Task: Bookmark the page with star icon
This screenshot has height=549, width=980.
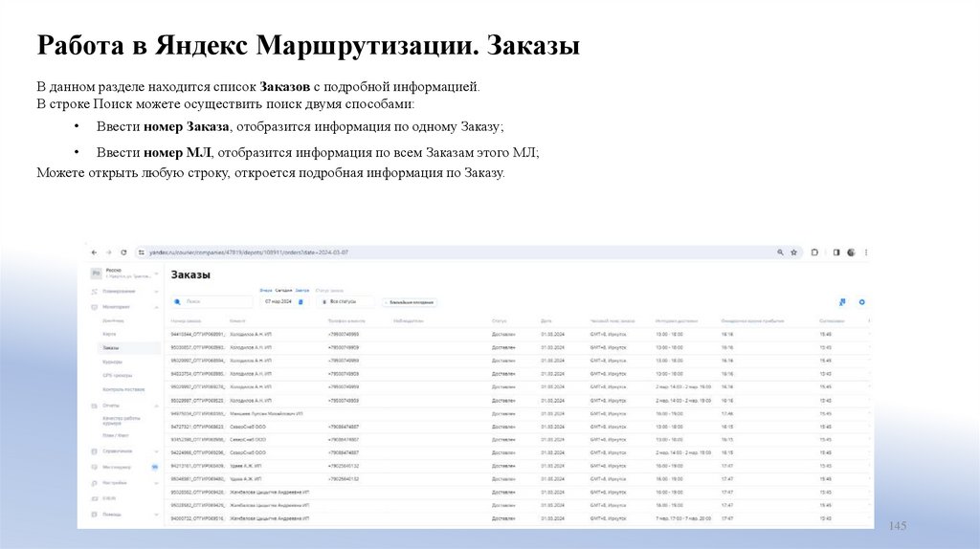Action: (x=793, y=253)
